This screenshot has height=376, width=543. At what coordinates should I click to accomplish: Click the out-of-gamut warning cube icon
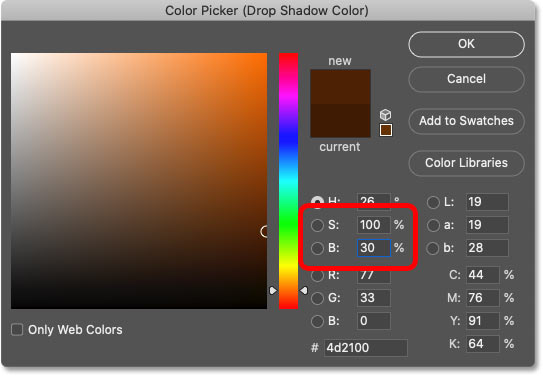(x=385, y=115)
